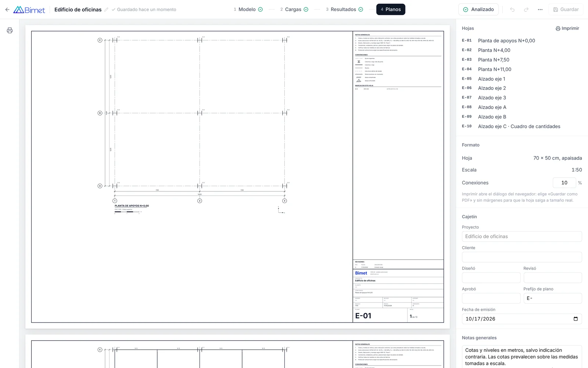Edit project name with pencil icon
Image resolution: width=588 pixels, height=368 pixels.
click(x=106, y=10)
